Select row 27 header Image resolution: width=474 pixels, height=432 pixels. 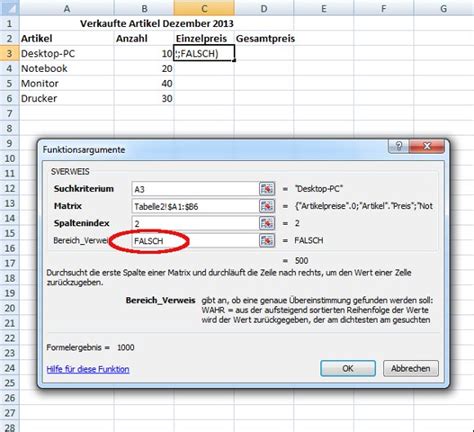click(x=10, y=413)
